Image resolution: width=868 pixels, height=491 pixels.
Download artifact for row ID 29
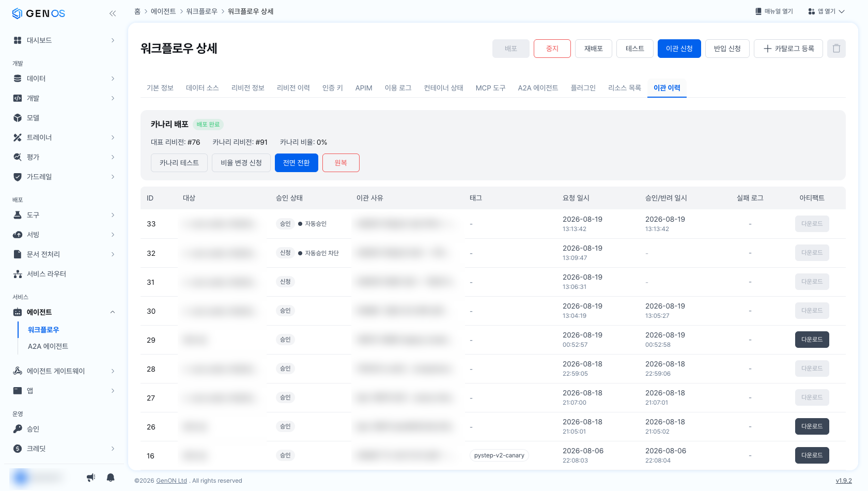[812, 340]
